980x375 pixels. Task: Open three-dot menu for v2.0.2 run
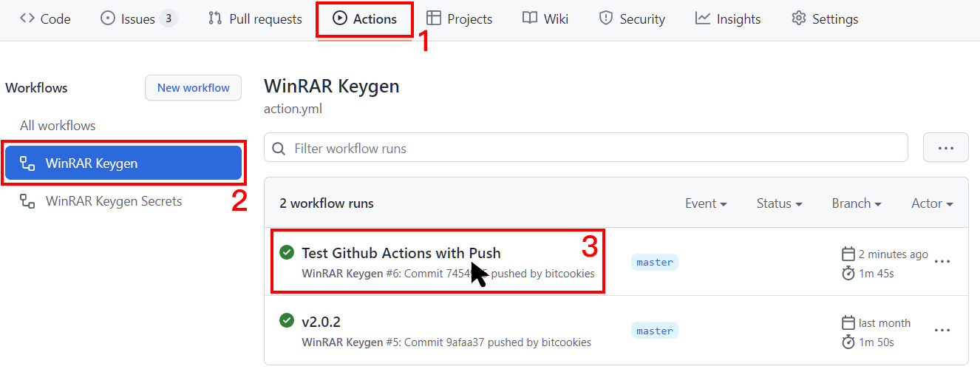point(942,330)
